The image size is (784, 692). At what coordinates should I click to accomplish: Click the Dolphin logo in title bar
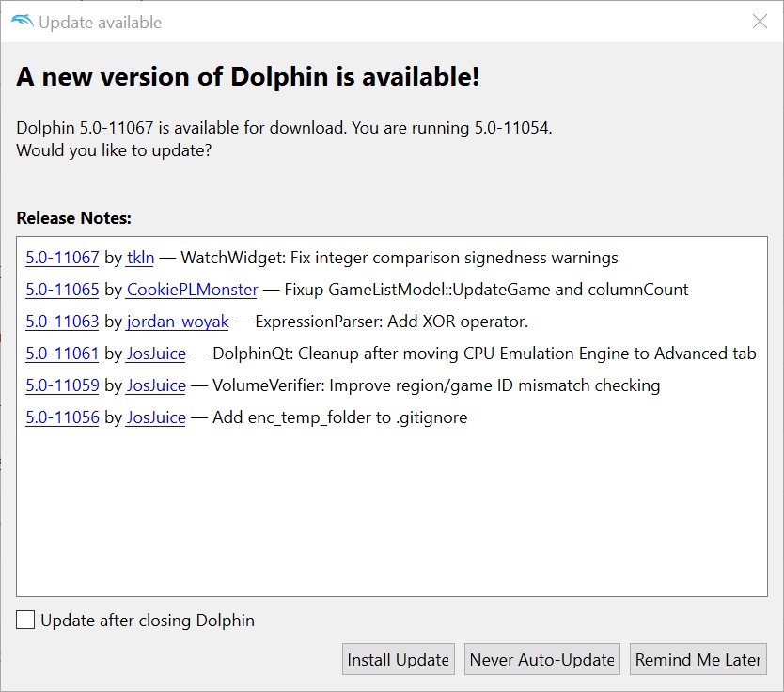22,22
